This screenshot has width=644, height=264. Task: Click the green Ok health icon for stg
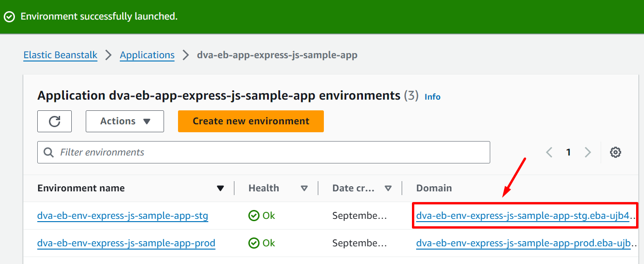(x=254, y=216)
